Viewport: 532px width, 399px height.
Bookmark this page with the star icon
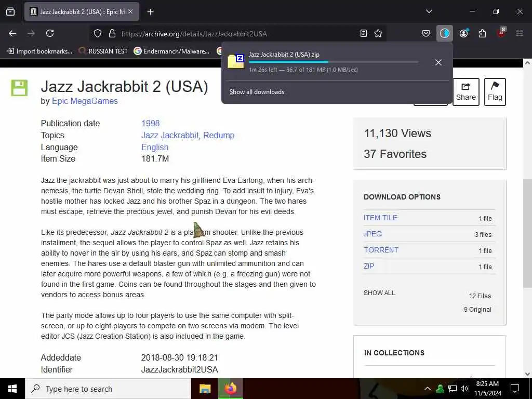(378, 34)
